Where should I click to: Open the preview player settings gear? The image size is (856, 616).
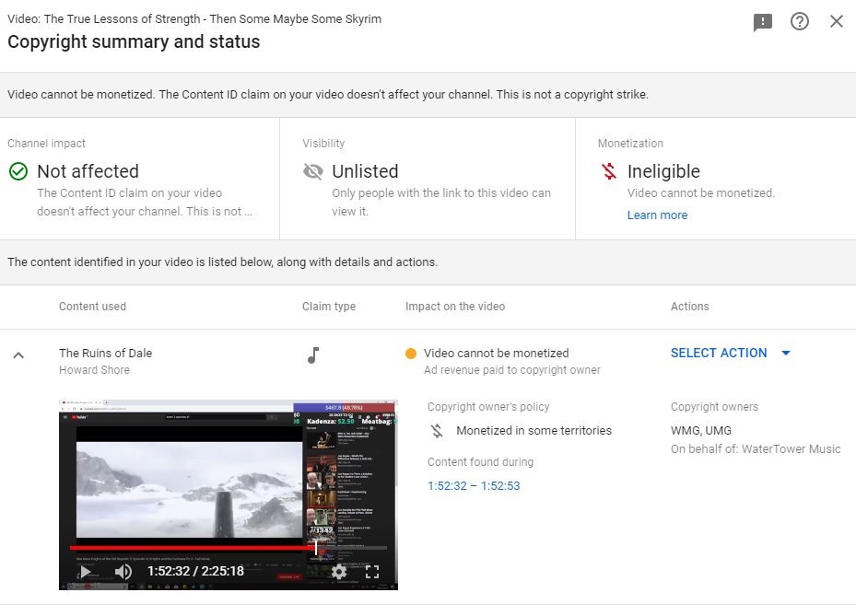pyautogui.click(x=339, y=571)
